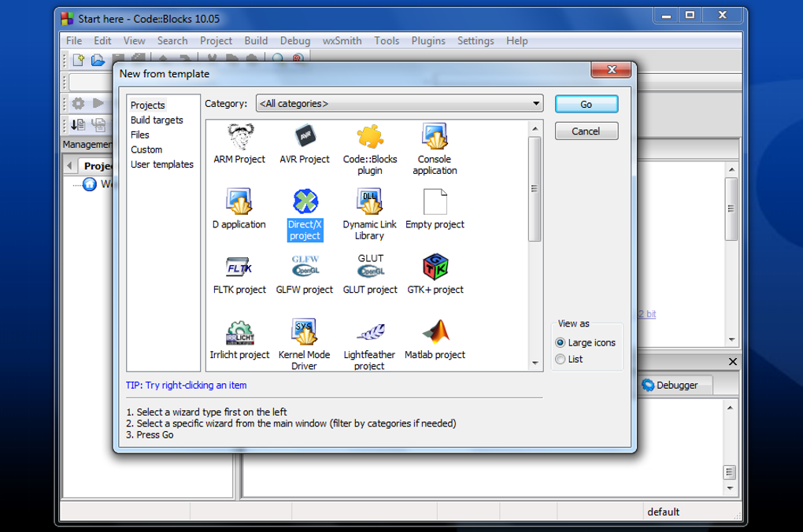Click the "default" status bar entry
Screen dimensions: 803x532
tap(663, 512)
